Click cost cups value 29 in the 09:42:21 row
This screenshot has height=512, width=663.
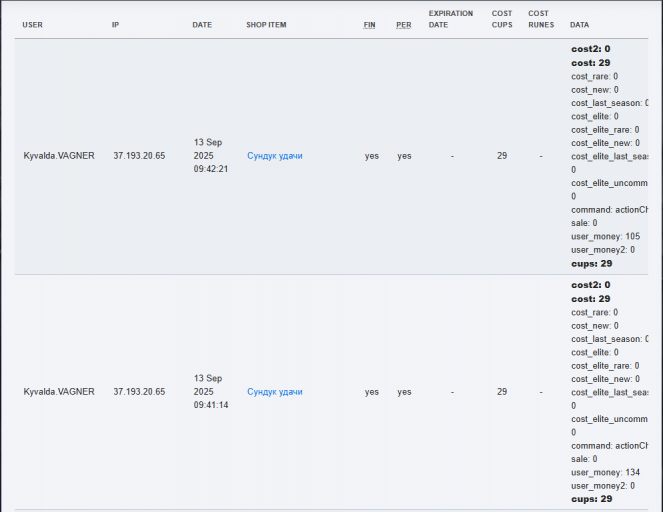coord(502,156)
